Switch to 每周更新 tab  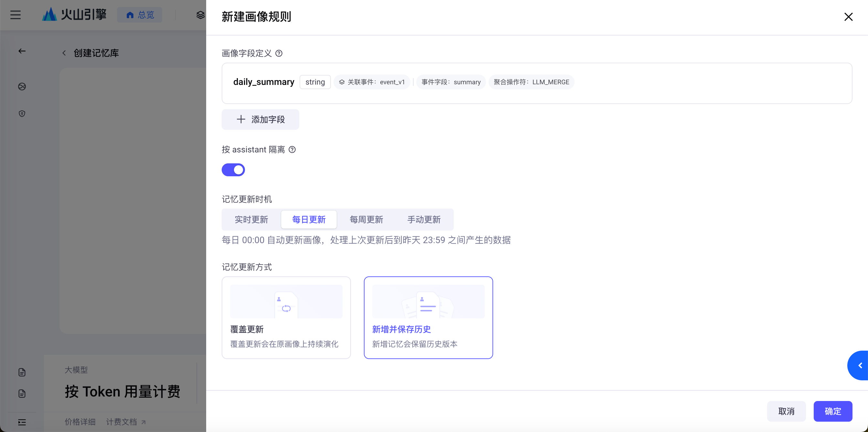click(x=366, y=220)
